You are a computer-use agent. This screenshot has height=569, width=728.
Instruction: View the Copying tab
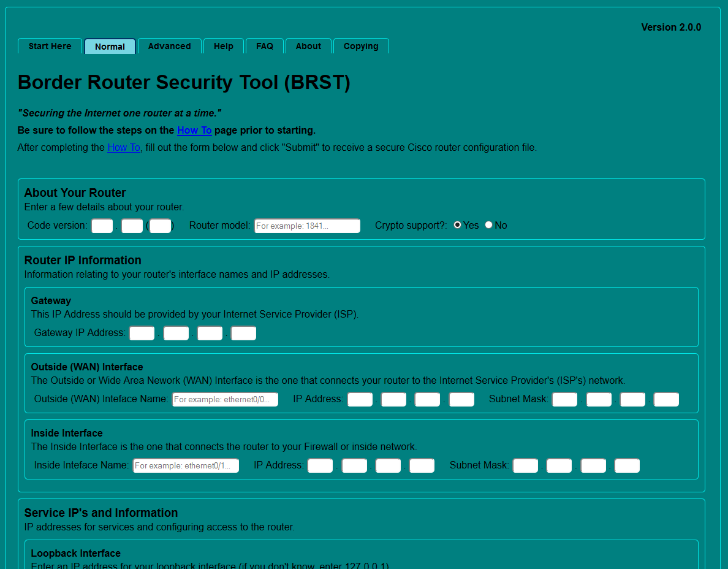coord(360,46)
